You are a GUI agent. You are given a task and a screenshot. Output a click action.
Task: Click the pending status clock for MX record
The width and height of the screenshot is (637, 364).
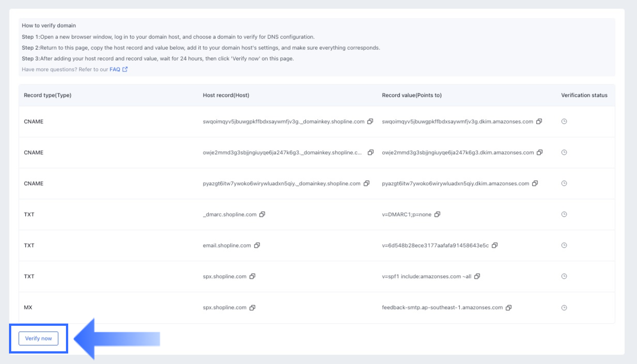tap(564, 307)
